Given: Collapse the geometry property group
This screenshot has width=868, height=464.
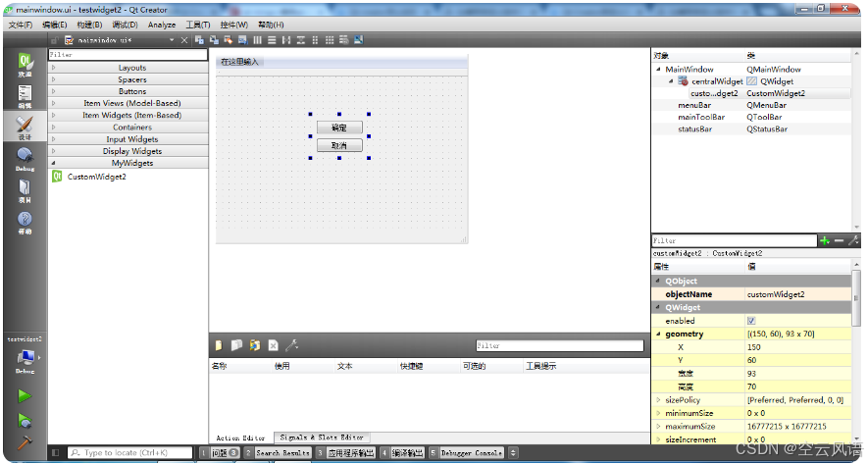Looking at the screenshot, I should [658, 334].
